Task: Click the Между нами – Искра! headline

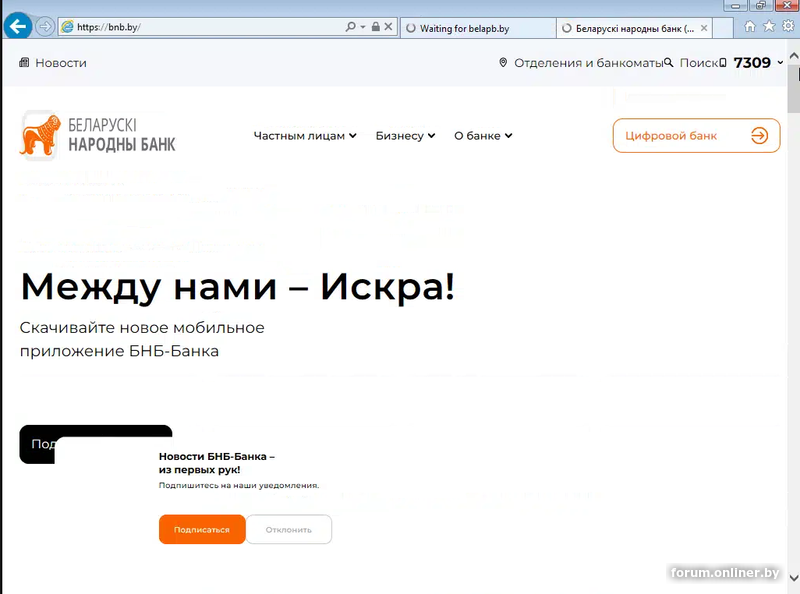Action: [237, 286]
